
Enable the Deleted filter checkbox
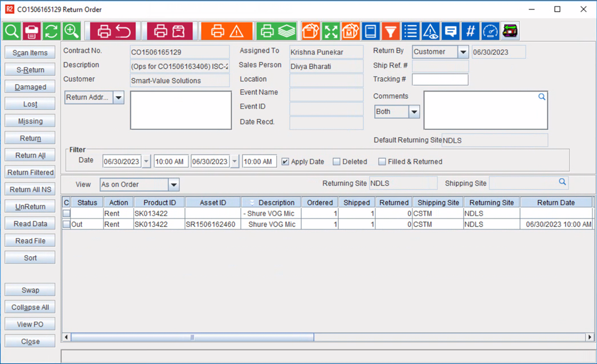point(337,161)
